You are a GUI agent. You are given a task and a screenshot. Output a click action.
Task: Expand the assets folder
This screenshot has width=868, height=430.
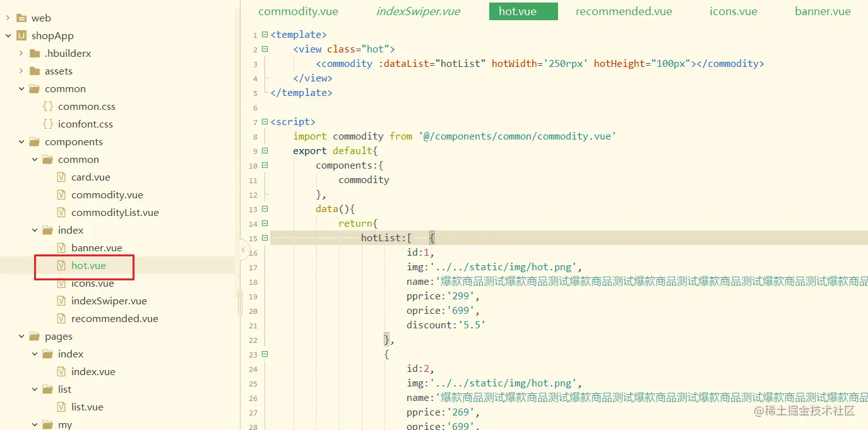click(x=21, y=71)
